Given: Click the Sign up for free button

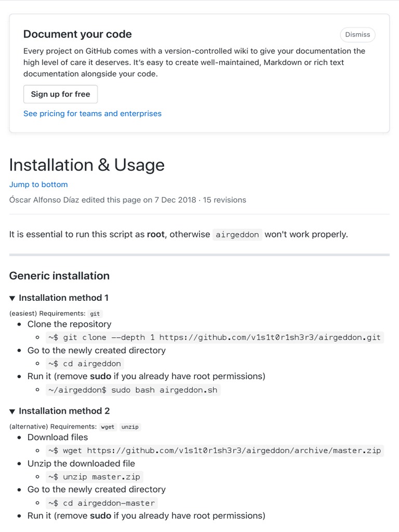Looking at the screenshot, I should pyautogui.click(x=60, y=94).
